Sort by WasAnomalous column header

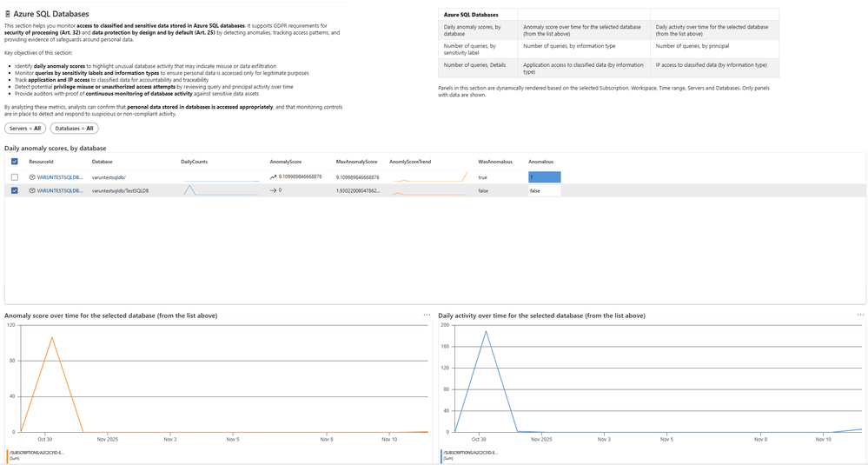coord(495,162)
